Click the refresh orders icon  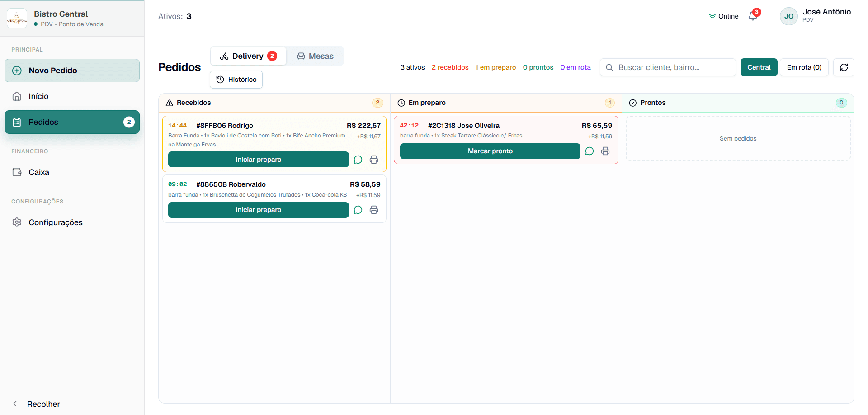(x=844, y=67)
